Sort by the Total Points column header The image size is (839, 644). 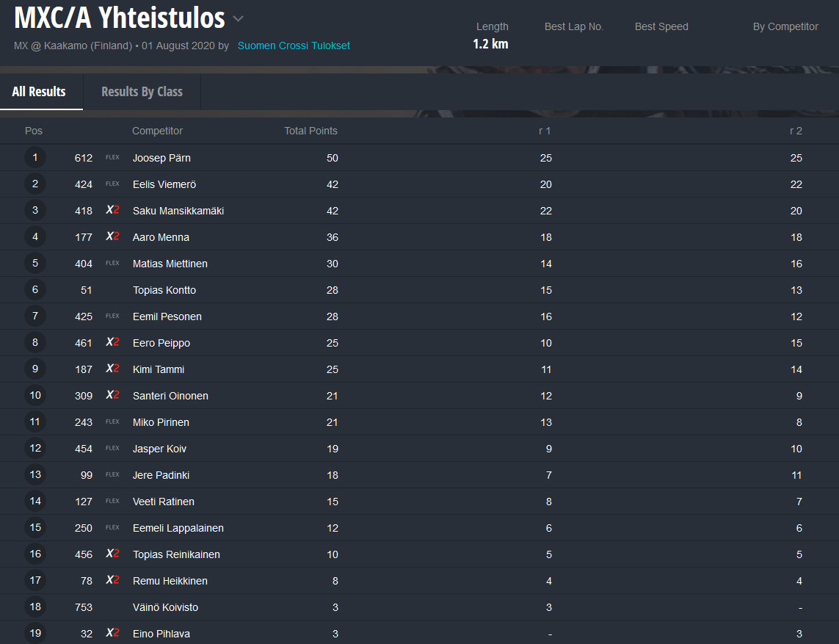(x=311, y=131)
